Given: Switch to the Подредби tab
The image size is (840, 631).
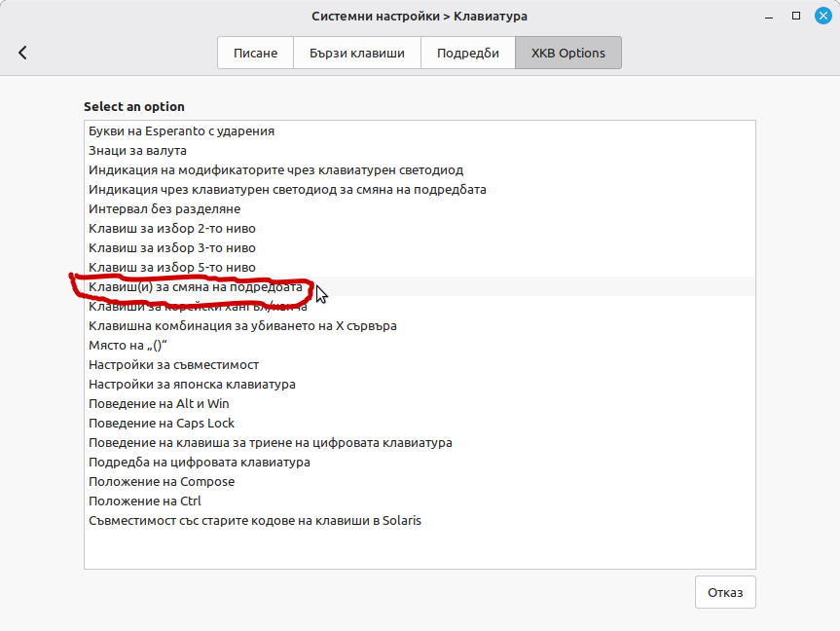Looking at the screenshot, I should coord(468,53).
